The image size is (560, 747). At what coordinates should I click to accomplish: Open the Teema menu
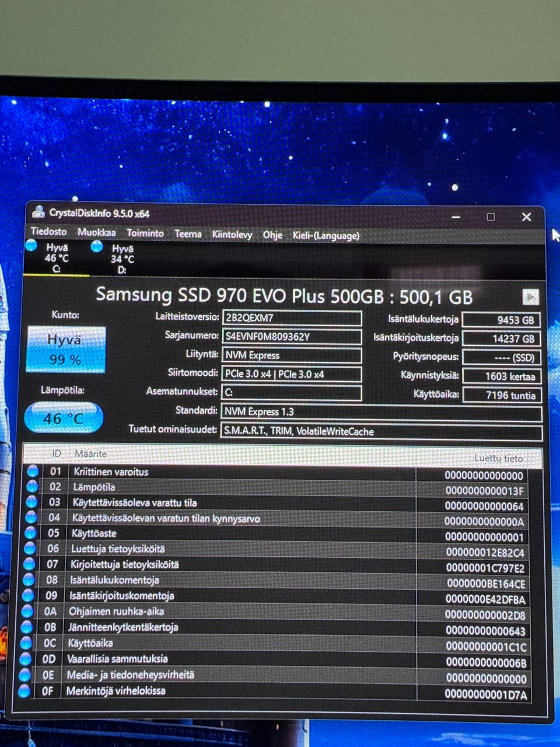(x=188, y=233)
